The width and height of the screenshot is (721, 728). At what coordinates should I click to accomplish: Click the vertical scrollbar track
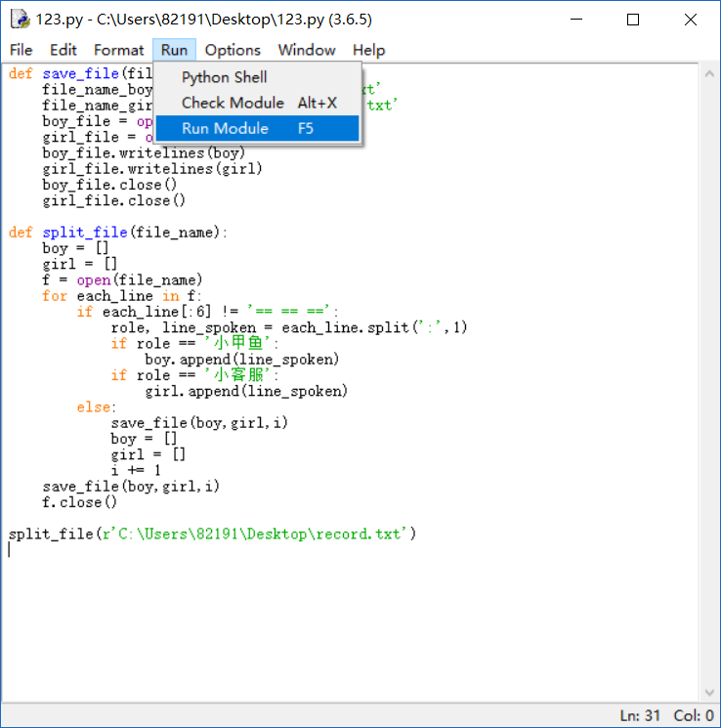point(709,391)
